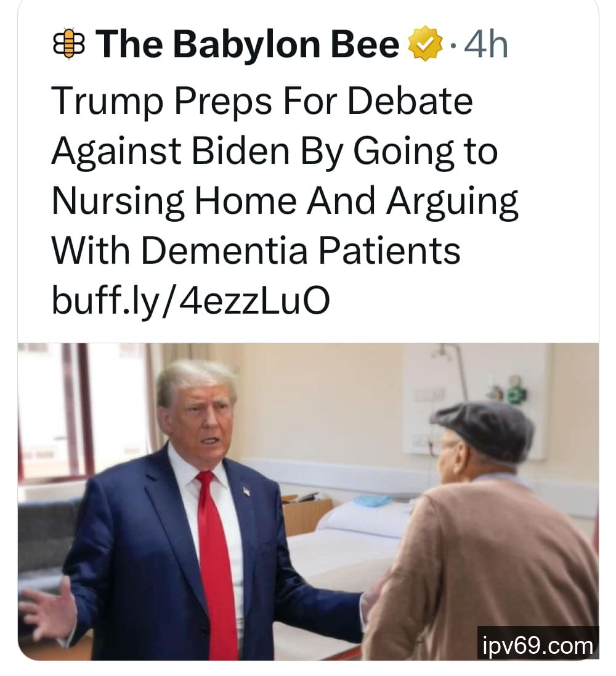Click the blue item lying on the bed
Screen dimensions: 616x676
[373, 500]
